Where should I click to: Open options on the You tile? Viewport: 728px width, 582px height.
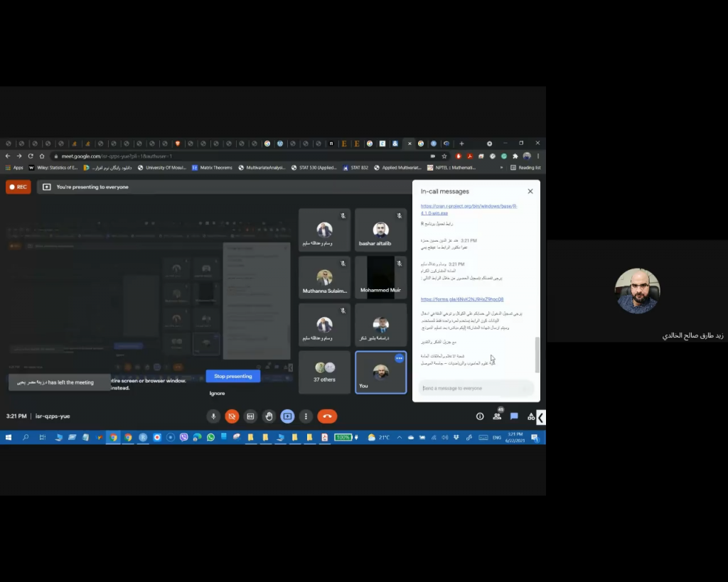coord(399,359)
